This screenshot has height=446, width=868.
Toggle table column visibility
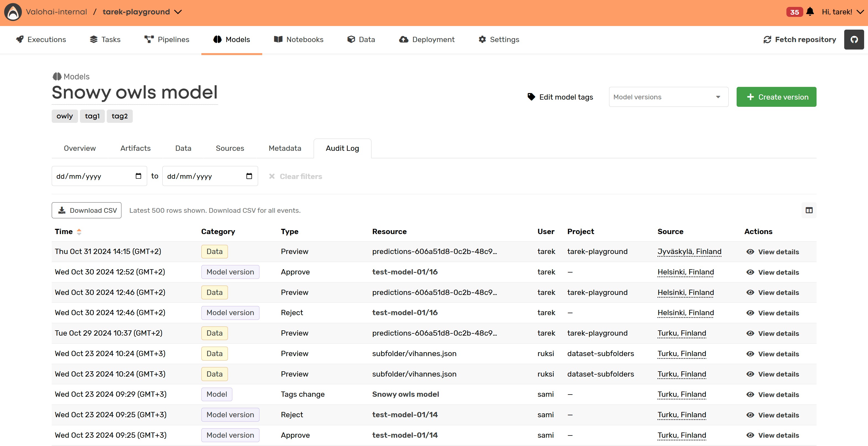(x=809, y=210)
